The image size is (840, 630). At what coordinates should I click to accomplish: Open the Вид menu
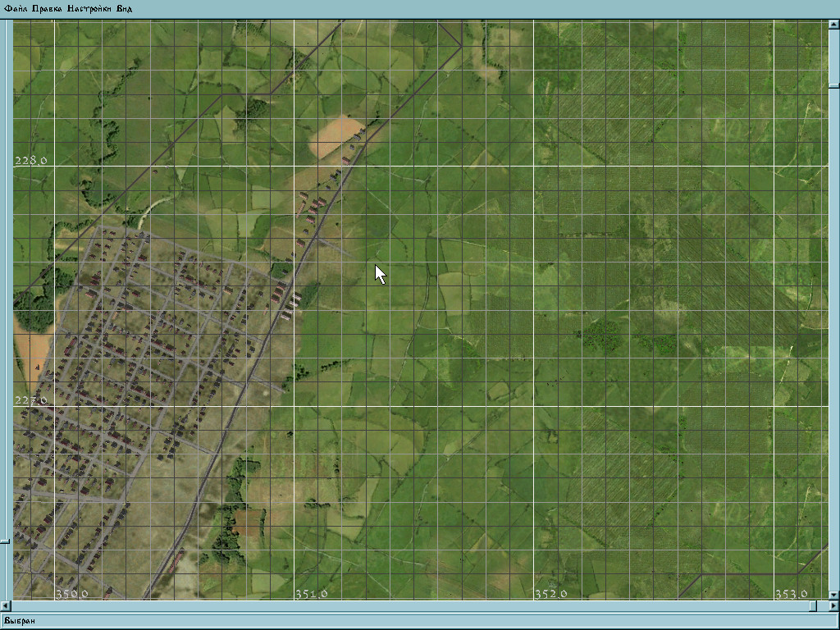click(125, 8)
